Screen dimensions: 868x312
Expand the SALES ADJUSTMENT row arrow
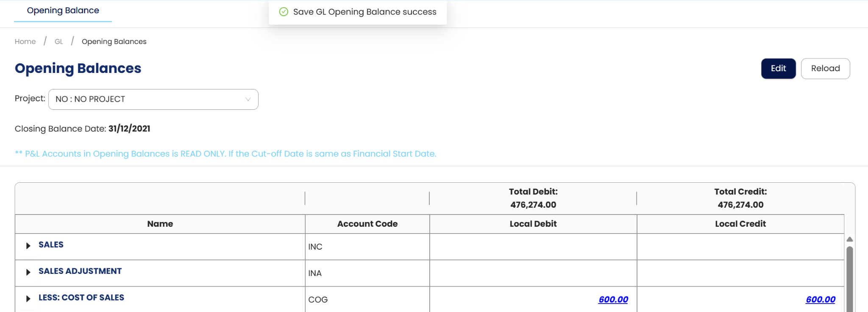click(28, 272)
